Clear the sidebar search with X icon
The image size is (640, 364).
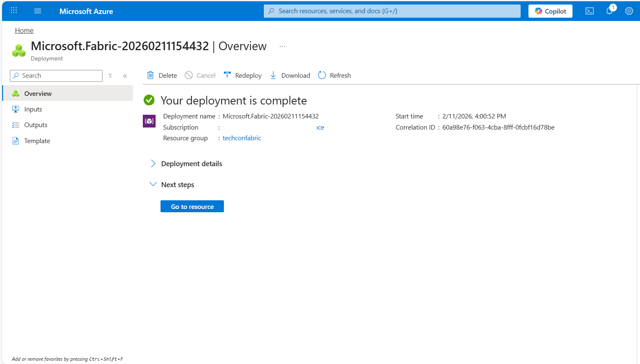pos(110,76)
